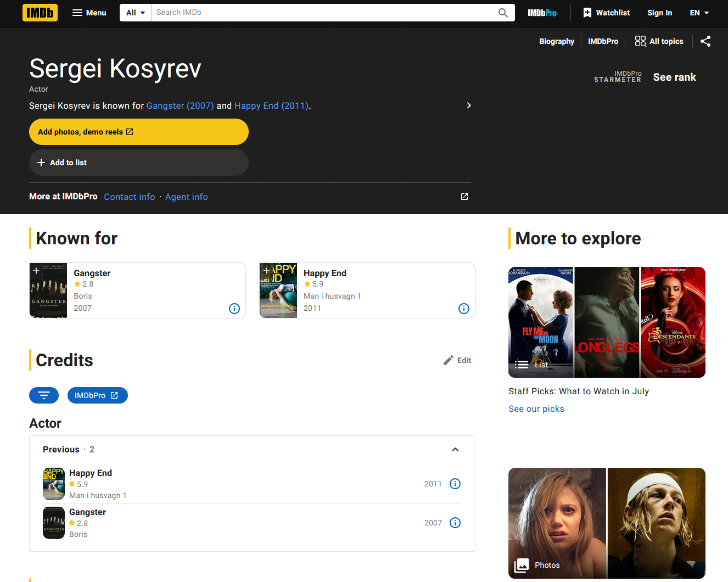Open Contact info on IMDbPro
Viewport: 728px width, 582px height.
[x=130, y=197]
